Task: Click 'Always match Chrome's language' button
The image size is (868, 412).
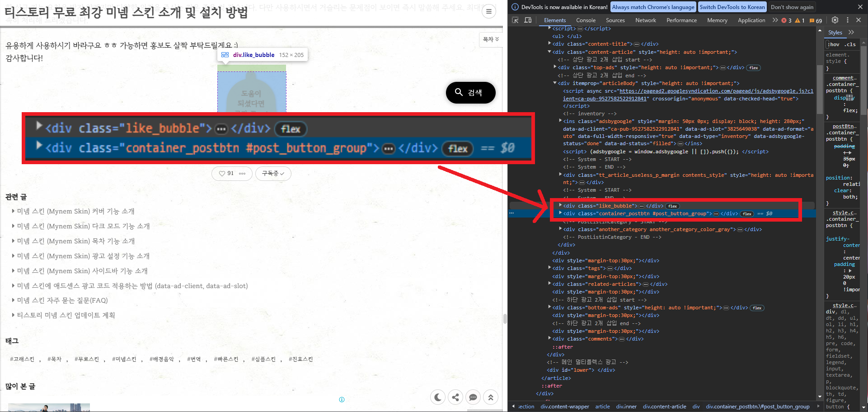Action: 653,7
